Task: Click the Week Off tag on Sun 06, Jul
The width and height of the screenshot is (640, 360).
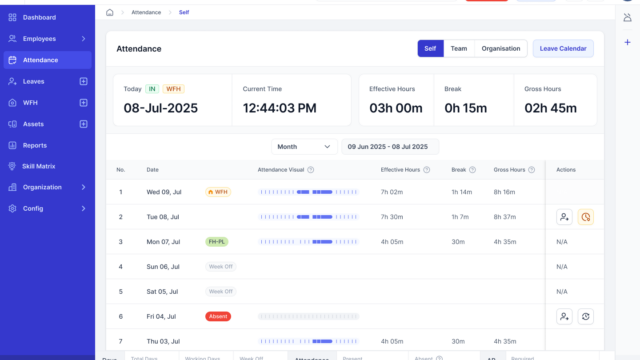Action: (x=220, y=267)
